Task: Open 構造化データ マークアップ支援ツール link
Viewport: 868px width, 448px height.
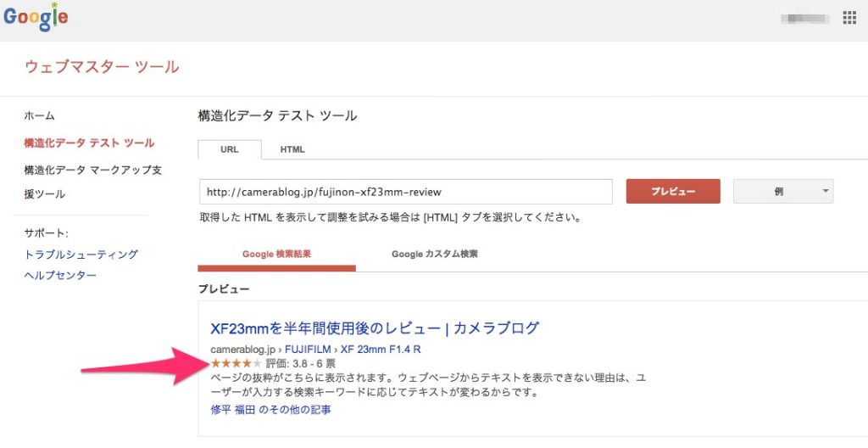Action: pos(93,182)
